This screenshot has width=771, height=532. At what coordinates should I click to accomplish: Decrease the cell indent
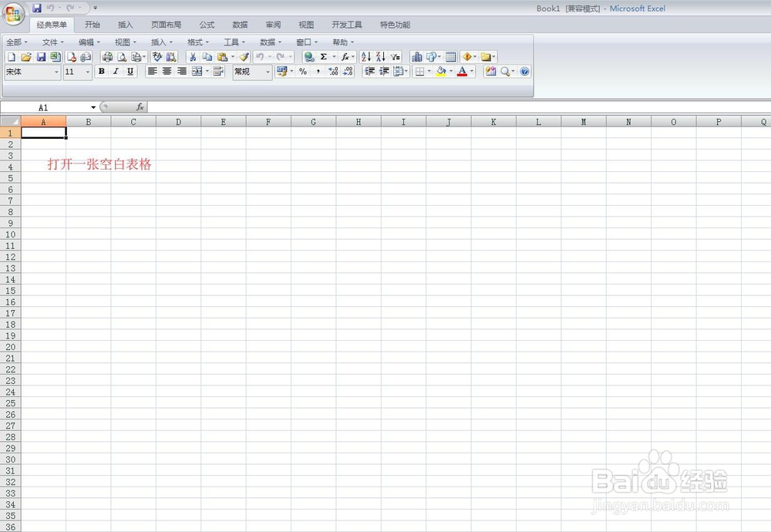pyautogui.click(x=369, y=72)
